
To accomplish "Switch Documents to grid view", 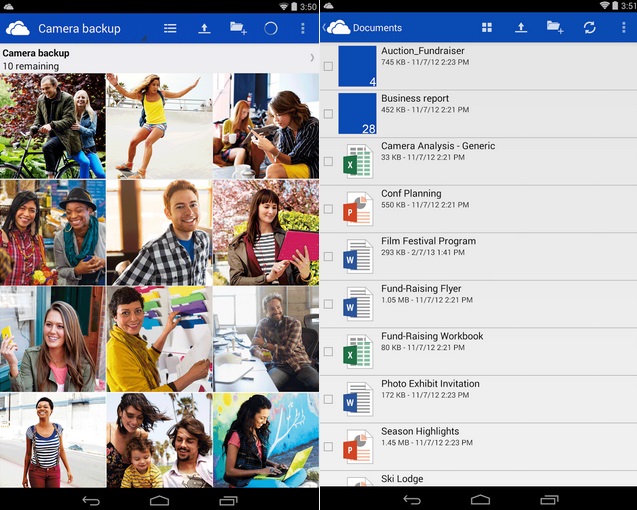I will coord(487,28).
